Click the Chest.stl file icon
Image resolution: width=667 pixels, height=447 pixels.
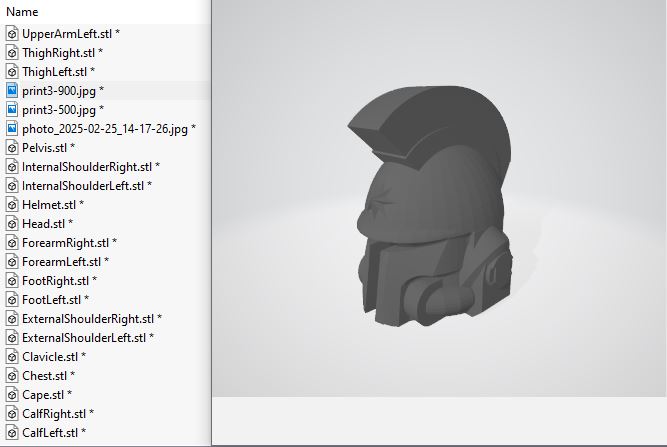[12, 376]
